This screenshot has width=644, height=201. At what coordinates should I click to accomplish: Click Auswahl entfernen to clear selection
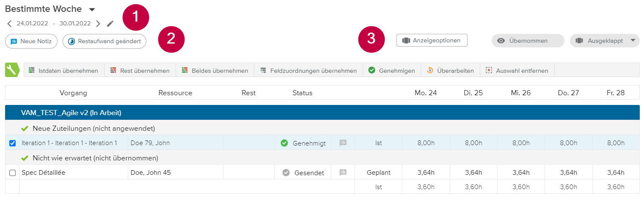coord(517,71)
